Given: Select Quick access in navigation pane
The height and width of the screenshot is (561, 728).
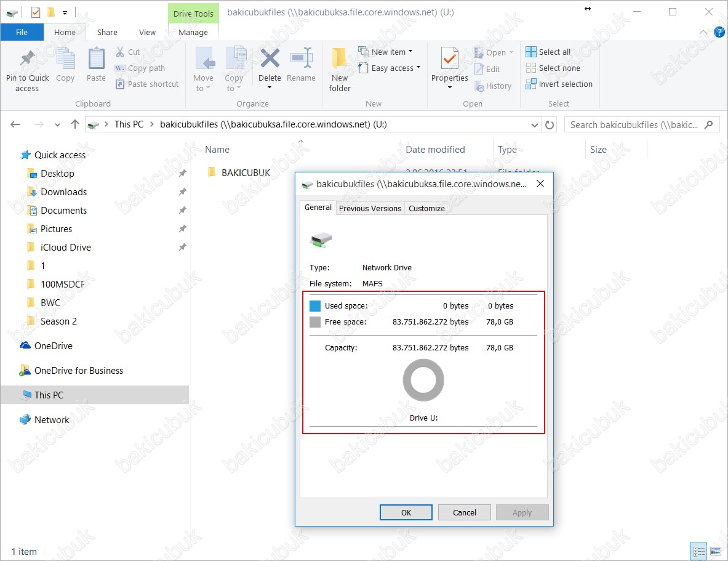Looking at the screenshot, I should tap(60, 155).
